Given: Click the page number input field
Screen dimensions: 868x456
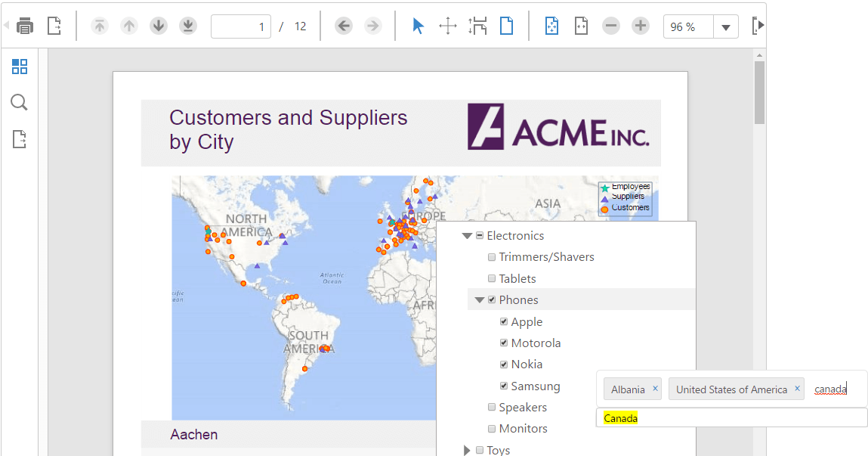Looking at the screenshot, I should pyautogui.click(x=242, y=25).
